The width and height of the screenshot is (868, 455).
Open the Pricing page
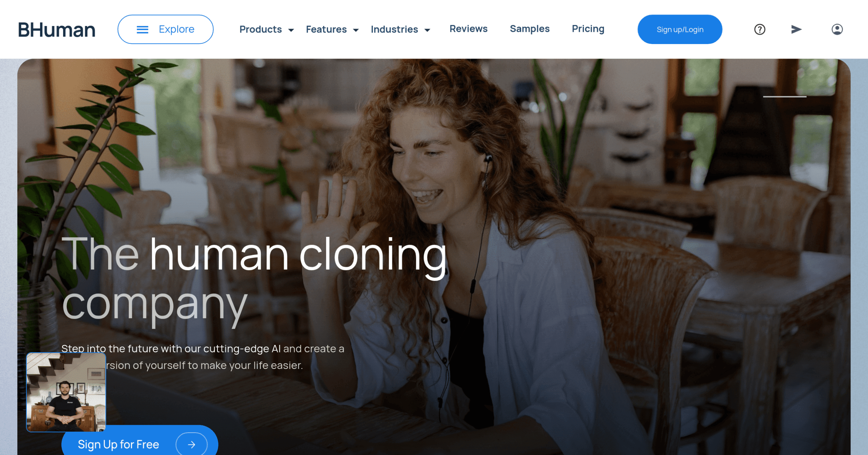(x=588, y=29)
